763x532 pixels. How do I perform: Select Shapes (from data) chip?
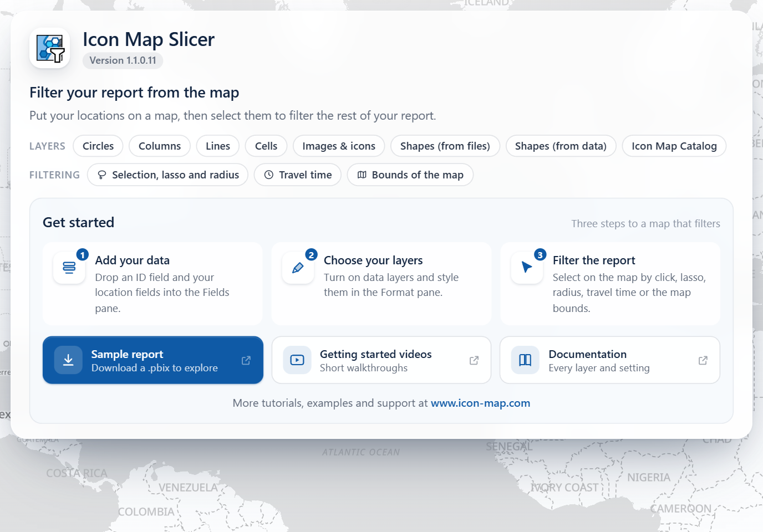(561, 146)
